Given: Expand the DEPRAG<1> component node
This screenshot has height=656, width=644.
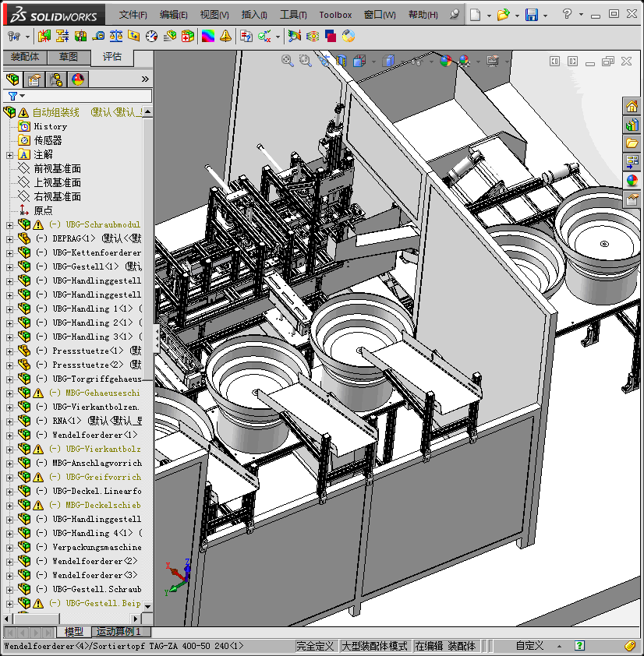Looking at the screenshot, I should [9, 238].
